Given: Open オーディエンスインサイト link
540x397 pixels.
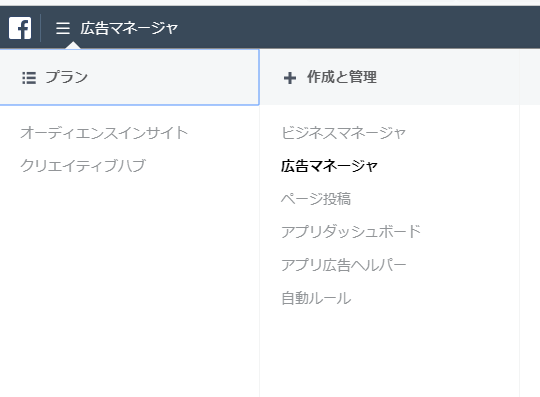Looking at the screenshot, I should (104, 133).
